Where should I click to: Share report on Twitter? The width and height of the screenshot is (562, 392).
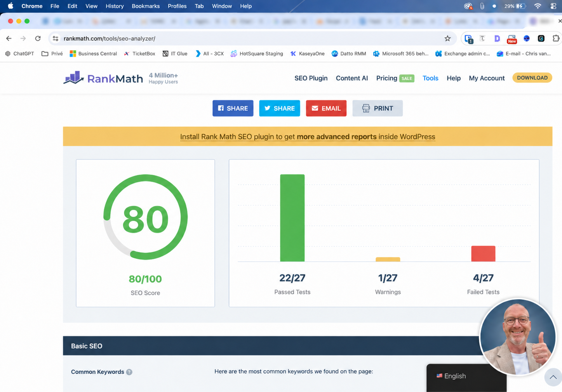tap(280, 108)
